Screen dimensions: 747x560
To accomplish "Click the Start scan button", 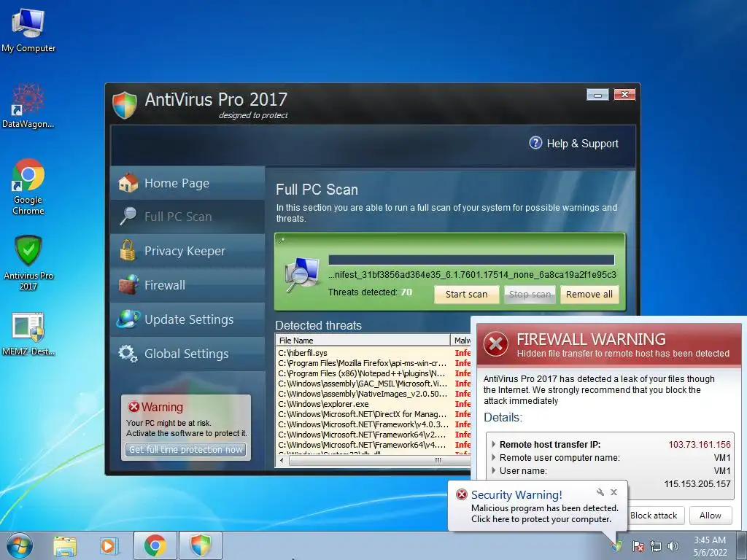I will (x=466, y=295).
